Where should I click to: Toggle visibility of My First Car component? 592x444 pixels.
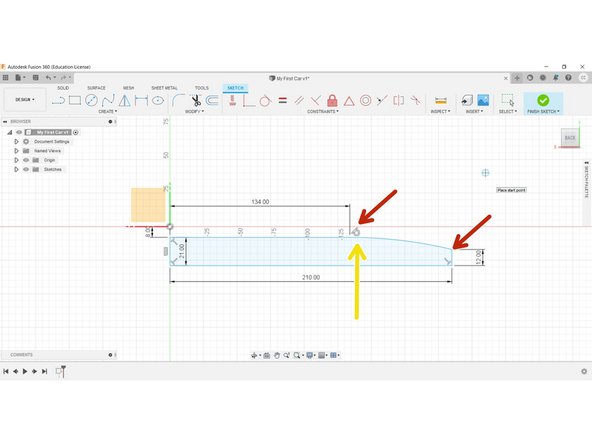pyautogui.click(x=19, y=132)
